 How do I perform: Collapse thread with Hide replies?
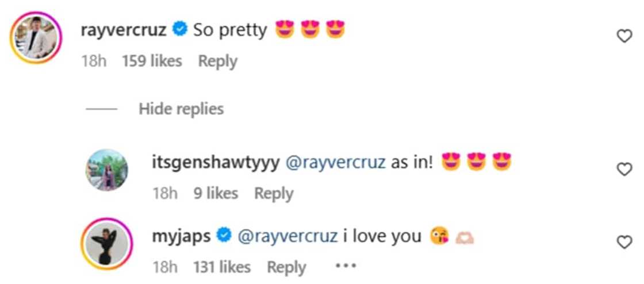181,109
